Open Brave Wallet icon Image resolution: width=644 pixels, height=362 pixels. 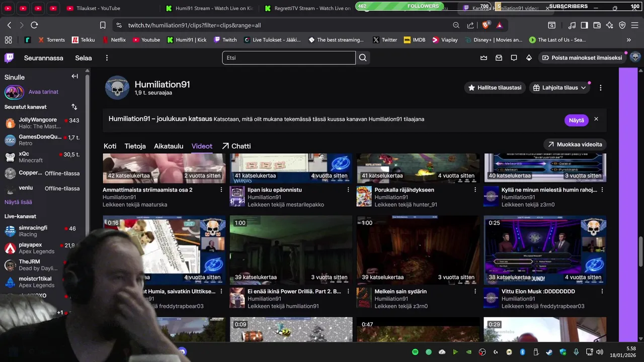click(x=597, y=25)
